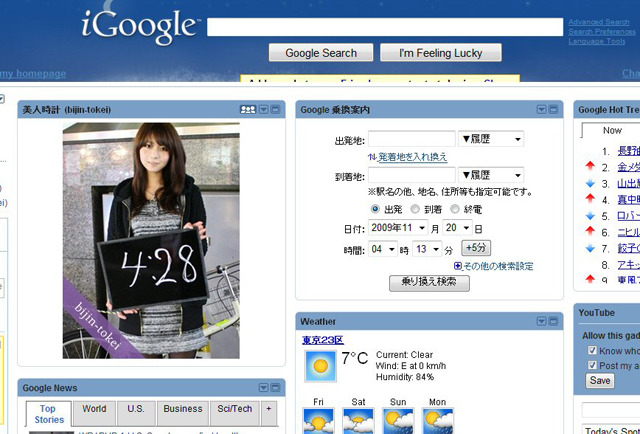Image resolution: width=640 pixels, height=434 pixels.
Task: Select the 終電 radio button
Action: (455, 209)
